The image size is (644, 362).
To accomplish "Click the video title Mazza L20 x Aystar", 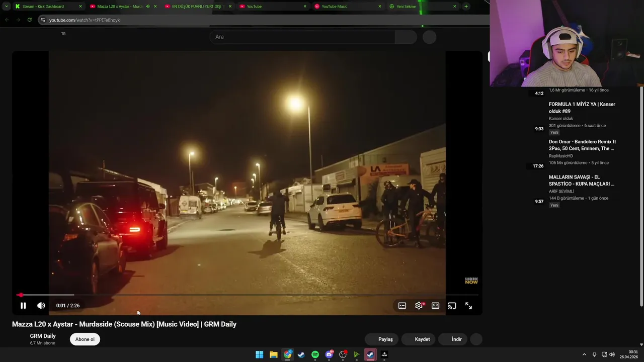I will (x=124, y=324).
